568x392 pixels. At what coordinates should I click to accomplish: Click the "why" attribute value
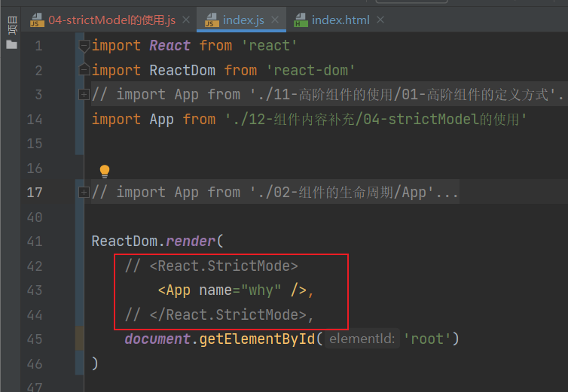click(x=261, y=290)
